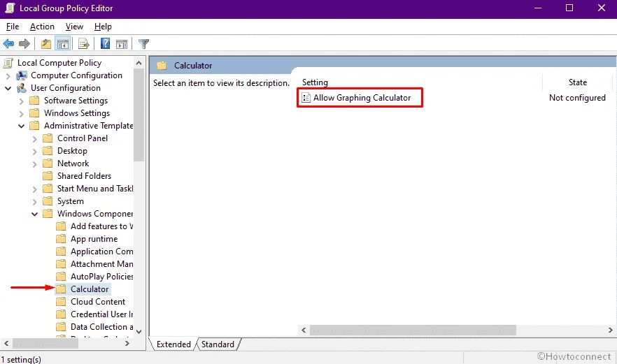This screenshot has width=617, height=364.
Task: Toggle Show/Hide Console Tree toolbar icon
Action: pyautogui.click(x=62, y=43)
